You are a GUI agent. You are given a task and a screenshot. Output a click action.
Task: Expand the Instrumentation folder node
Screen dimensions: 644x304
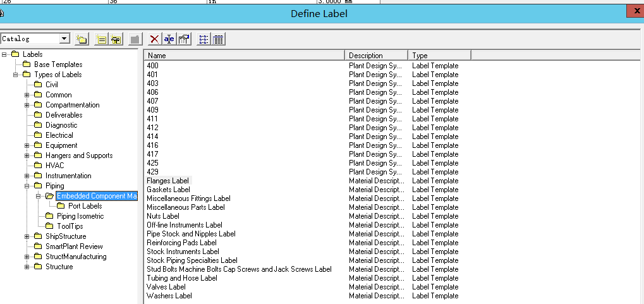click(27, 176)
